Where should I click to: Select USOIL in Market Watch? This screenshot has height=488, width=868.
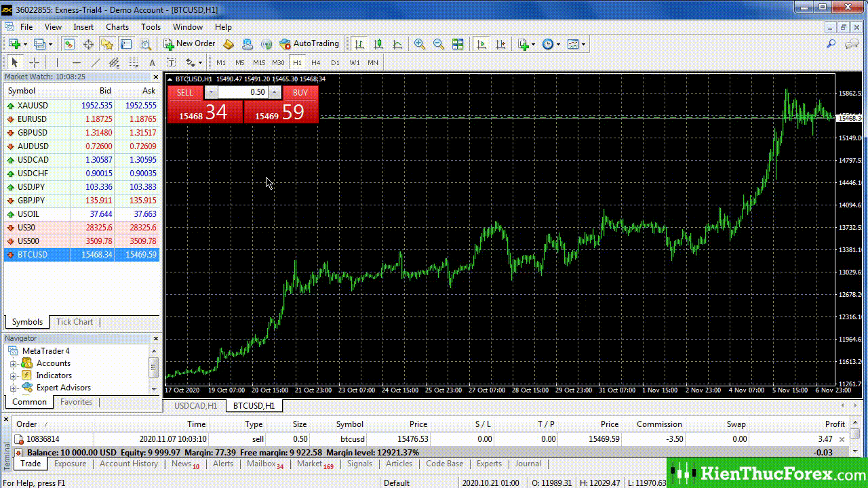tap(81, 214)
